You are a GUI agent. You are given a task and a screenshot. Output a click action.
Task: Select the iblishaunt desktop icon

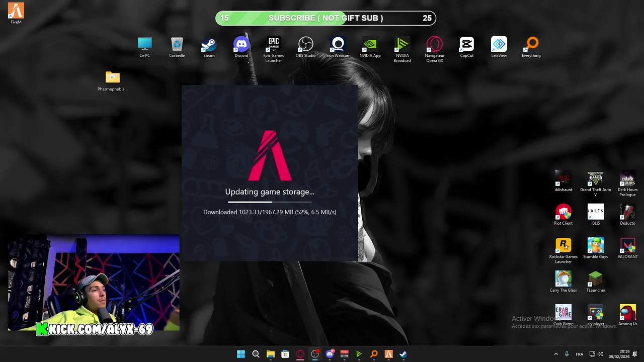coord(563,182)
